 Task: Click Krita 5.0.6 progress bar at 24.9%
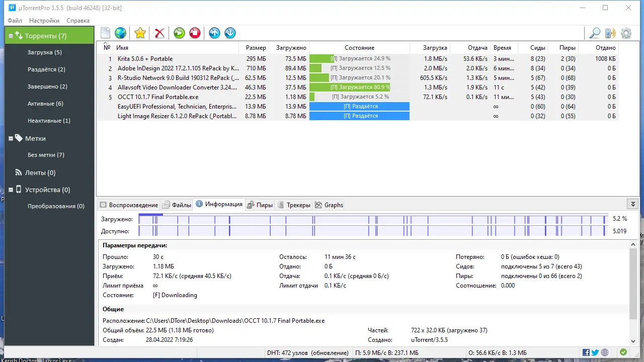point(359,59)
